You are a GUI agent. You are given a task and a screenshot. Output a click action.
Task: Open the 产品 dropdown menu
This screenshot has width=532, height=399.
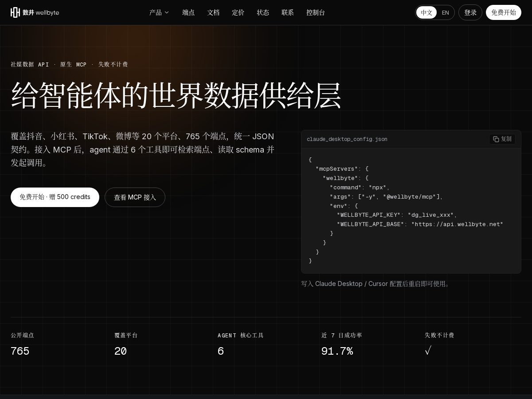(159, 12)
